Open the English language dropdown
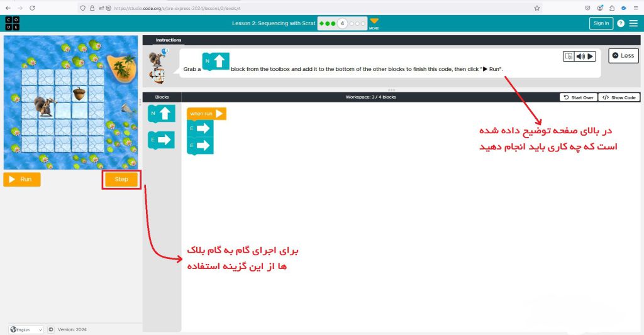This screenshot has width=644, height=335. pos(26,329)
